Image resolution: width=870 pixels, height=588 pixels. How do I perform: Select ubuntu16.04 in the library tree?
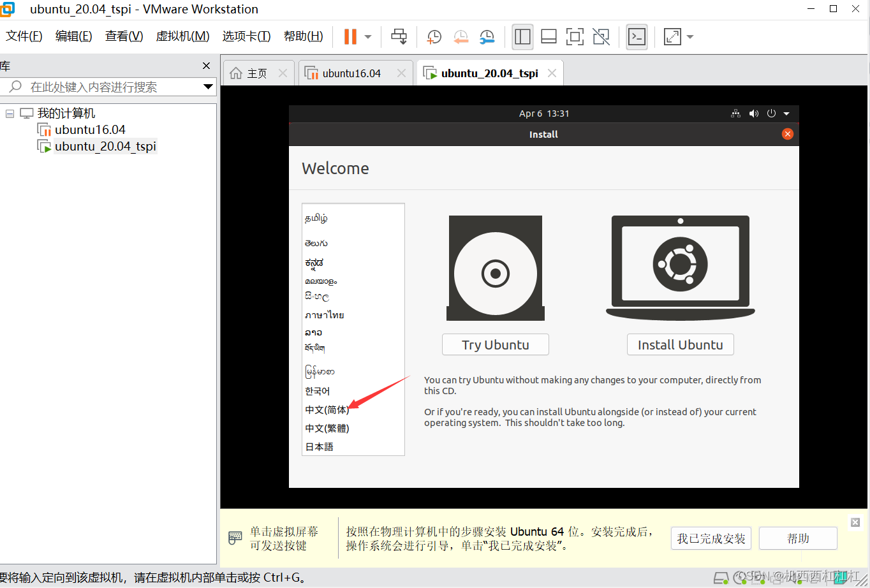90,129
